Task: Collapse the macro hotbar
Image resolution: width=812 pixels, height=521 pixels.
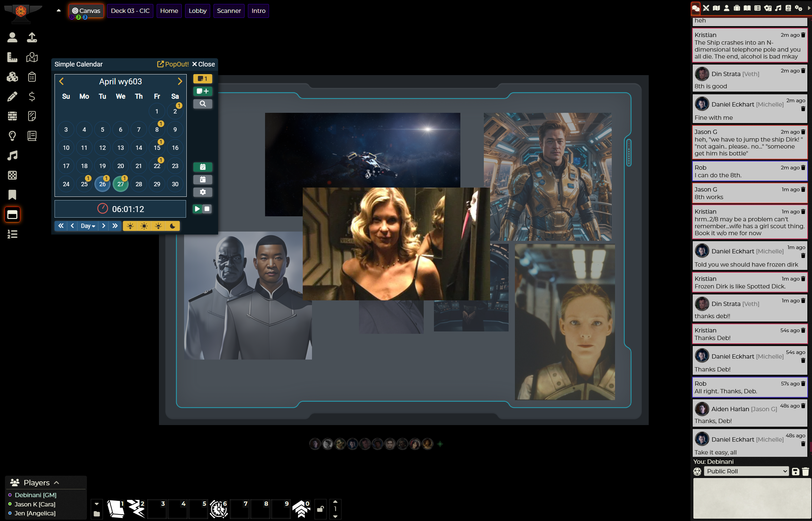Action: [x=97, y=504]
